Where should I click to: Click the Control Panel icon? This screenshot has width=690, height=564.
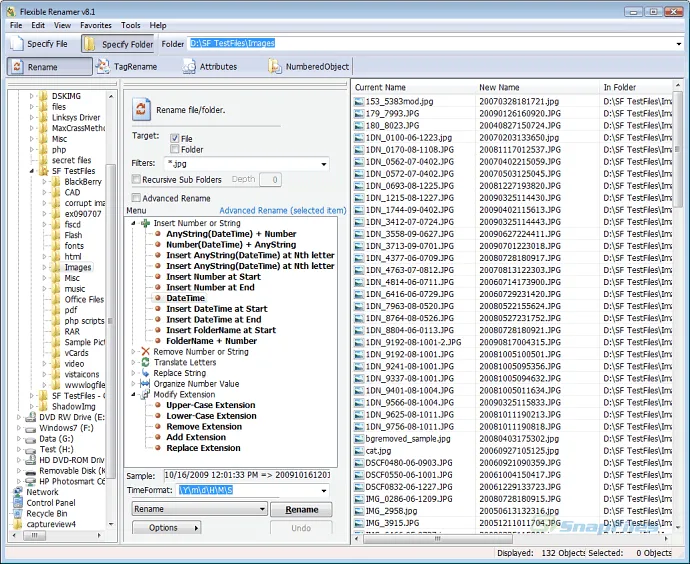(18, 502)
